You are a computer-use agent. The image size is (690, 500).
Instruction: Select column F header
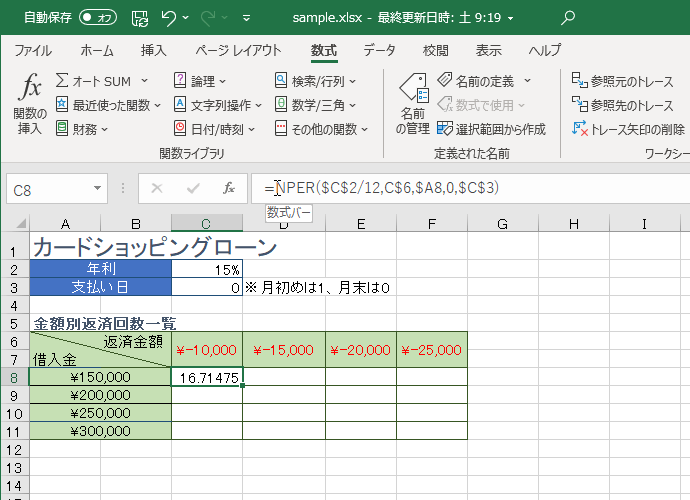coord(432,224)
